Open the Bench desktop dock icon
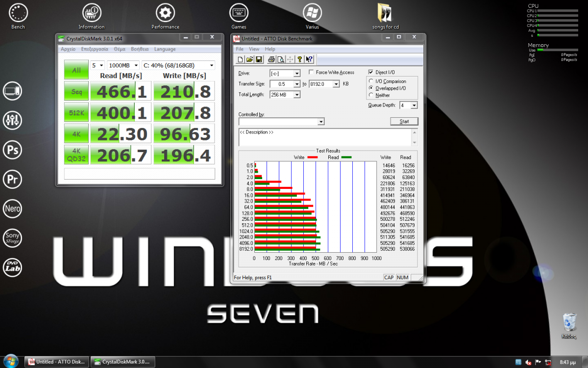This screenshot has width=588, height=368. [x=18, y=16]
